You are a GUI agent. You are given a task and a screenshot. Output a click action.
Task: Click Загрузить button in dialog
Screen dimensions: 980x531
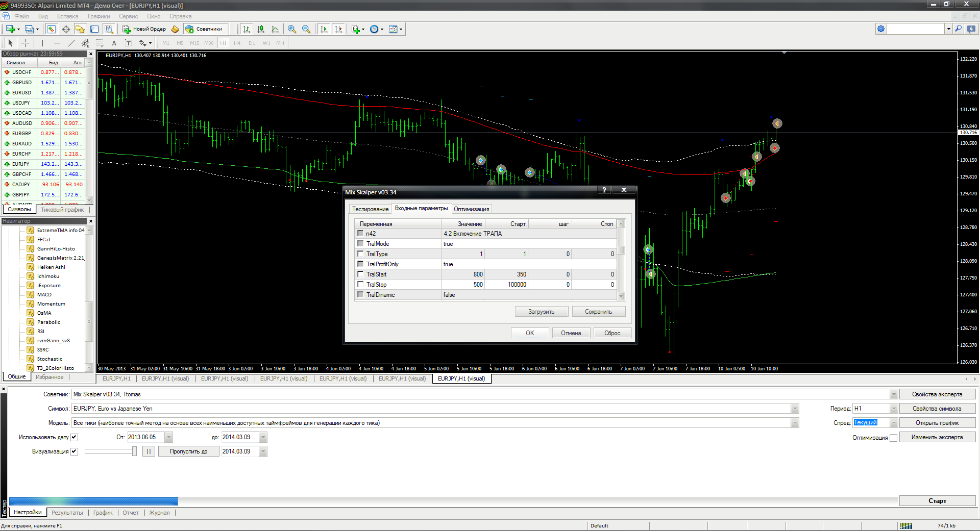click(x=541, y=312)
